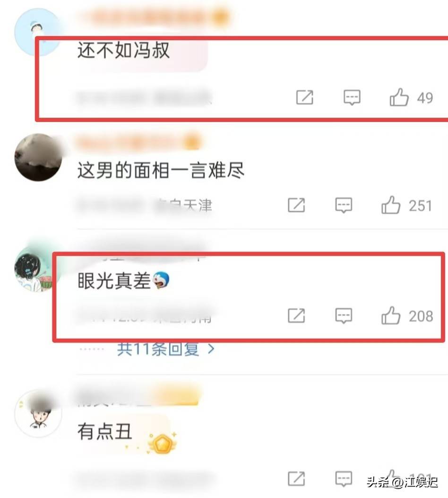Open the dark photo avatar profile
This screenshot has height=498, width=448.
pyautogui.click(x=38, y=157)
